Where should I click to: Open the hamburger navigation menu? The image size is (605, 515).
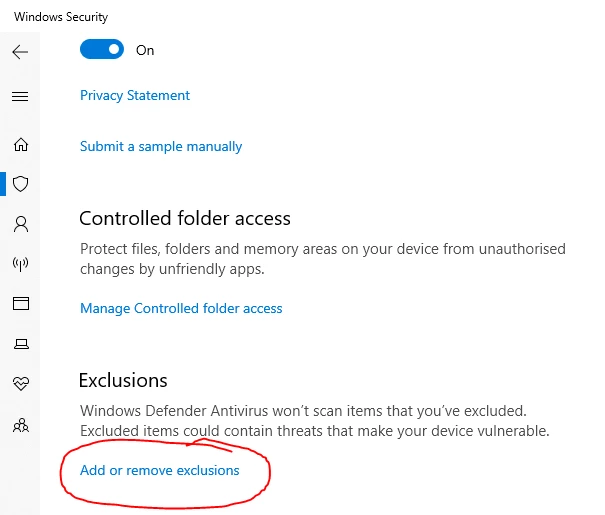20,96
